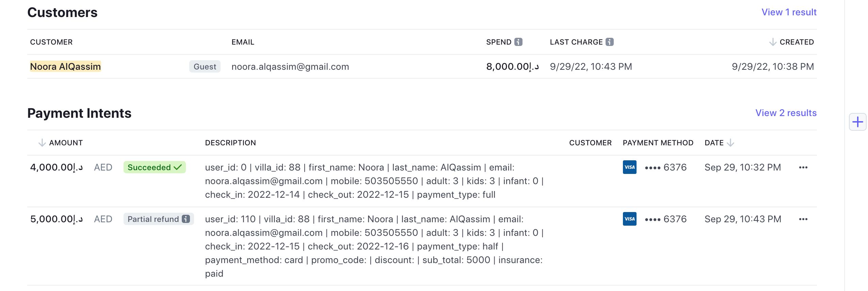Open more options for 4,000.00 payment
Image resolution: width=868 pixels, height=291 pixels.
click(803, 167)
